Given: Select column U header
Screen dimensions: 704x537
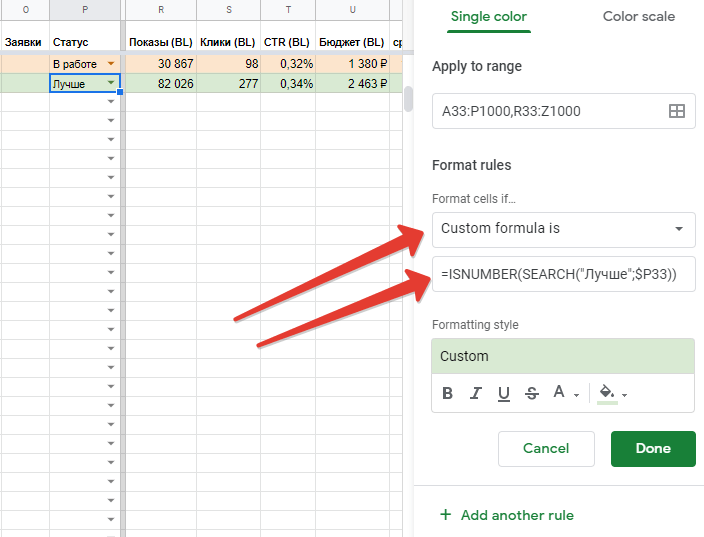Looking at the screenshot, I should [352, 10].
